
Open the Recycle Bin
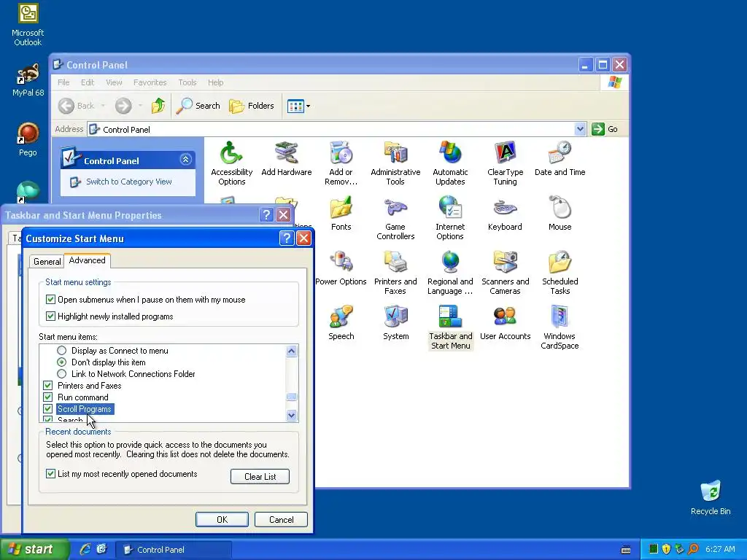pos(711,497)
